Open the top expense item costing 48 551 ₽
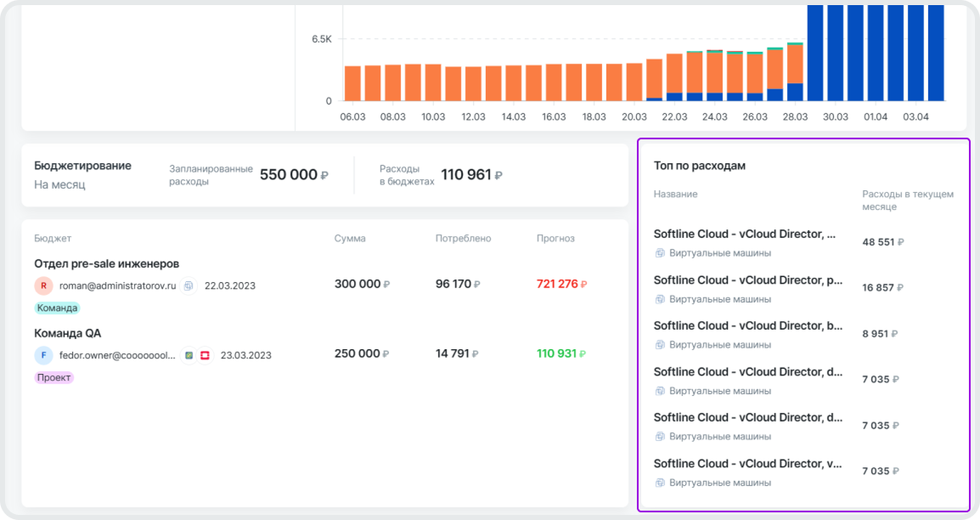 point(744,234)
